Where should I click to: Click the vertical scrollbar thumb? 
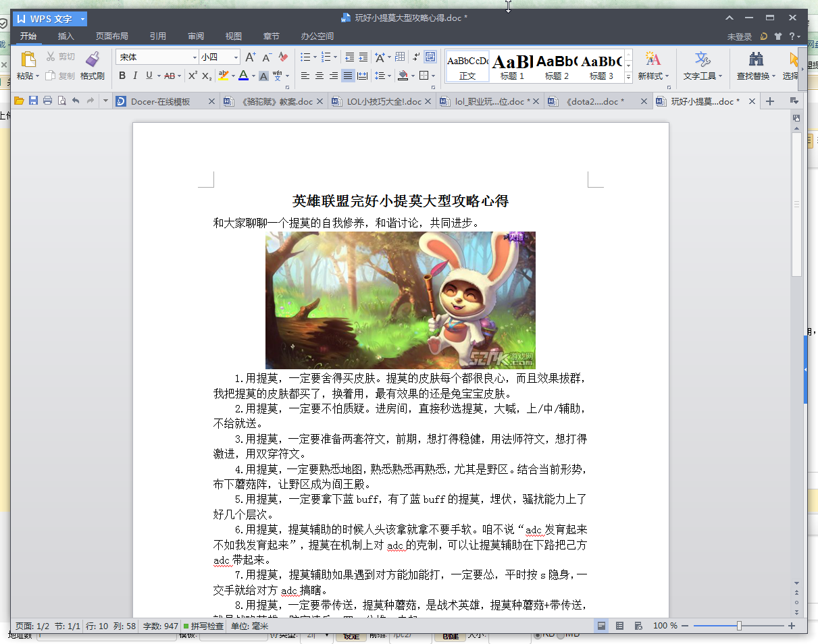pyautogui.click(x=796, y=204)
